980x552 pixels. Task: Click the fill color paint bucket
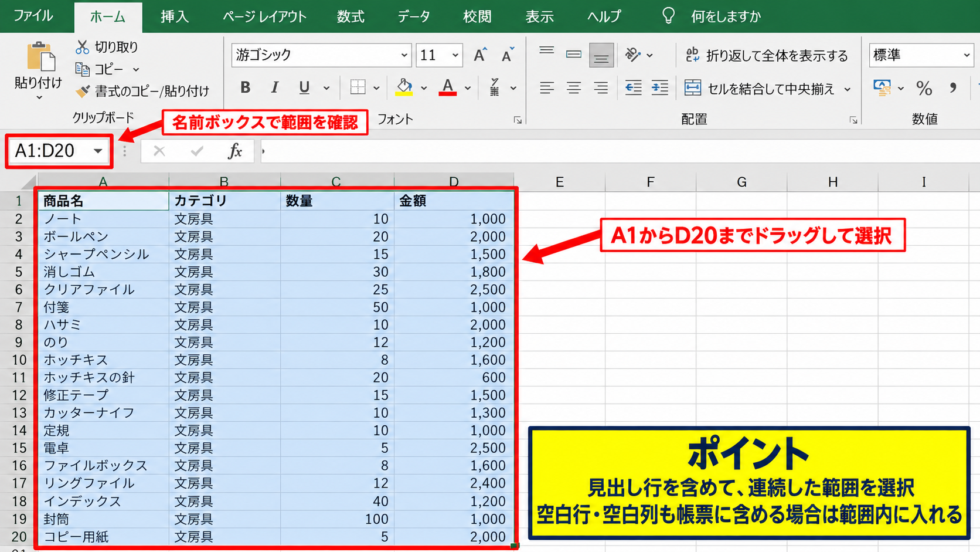click(x=404, y=87)
